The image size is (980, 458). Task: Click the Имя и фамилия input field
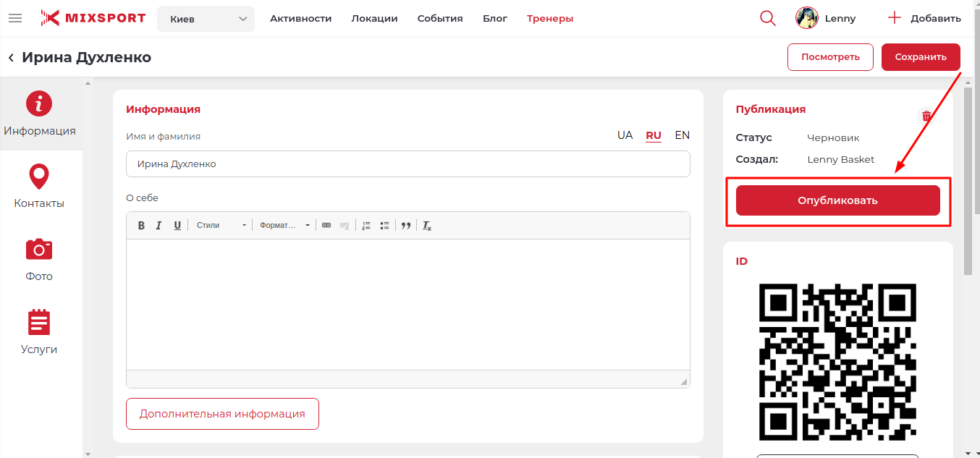(407, 164)
